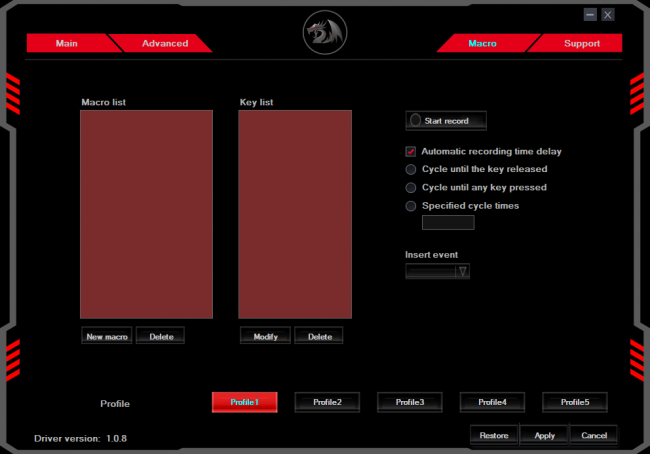Toggle Automatic recording time delay checkbox

410,151
